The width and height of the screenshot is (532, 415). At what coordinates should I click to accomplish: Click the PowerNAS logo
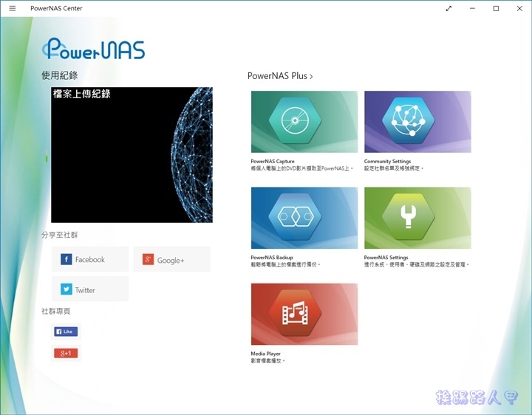94,49
